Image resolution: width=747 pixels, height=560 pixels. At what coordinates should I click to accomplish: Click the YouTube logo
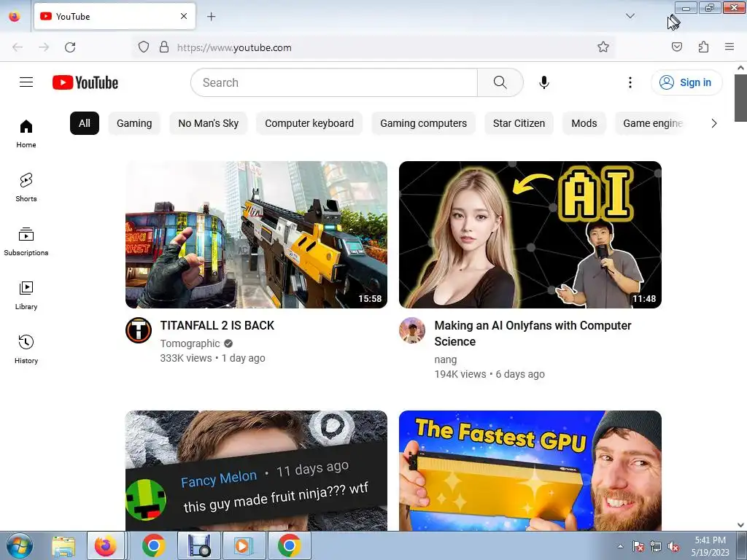coord(85,82)
